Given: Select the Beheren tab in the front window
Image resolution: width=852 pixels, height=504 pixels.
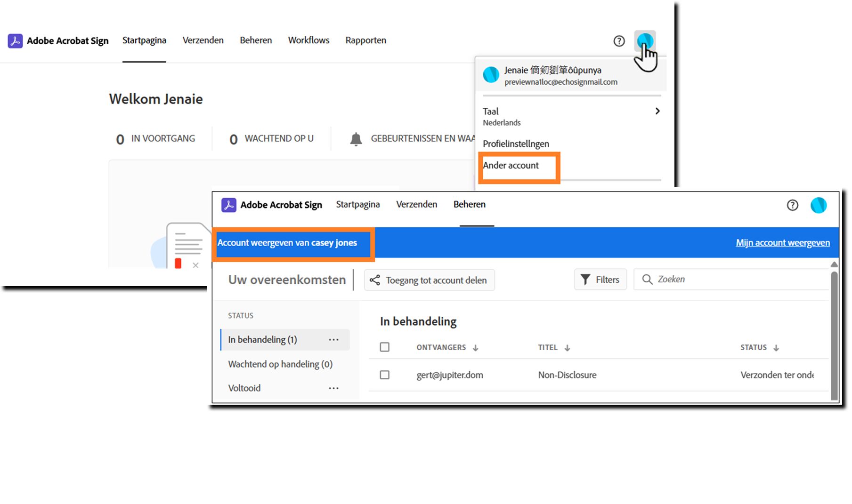Looking at the screenshot, I should [x=470, y=205].
